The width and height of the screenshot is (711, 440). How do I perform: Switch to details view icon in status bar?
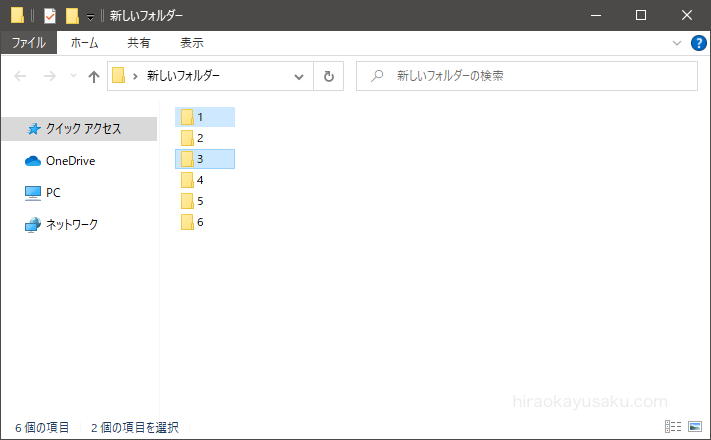click(673, 426)
